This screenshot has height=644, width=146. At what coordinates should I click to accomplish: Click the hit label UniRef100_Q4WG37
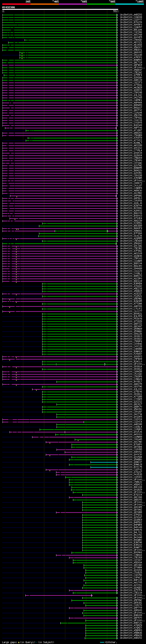coord(131,462)
